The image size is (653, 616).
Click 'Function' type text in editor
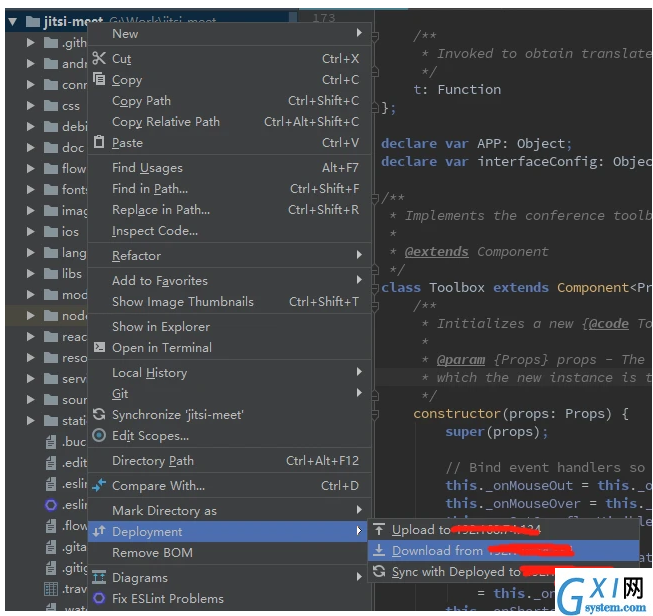(469, 90)
